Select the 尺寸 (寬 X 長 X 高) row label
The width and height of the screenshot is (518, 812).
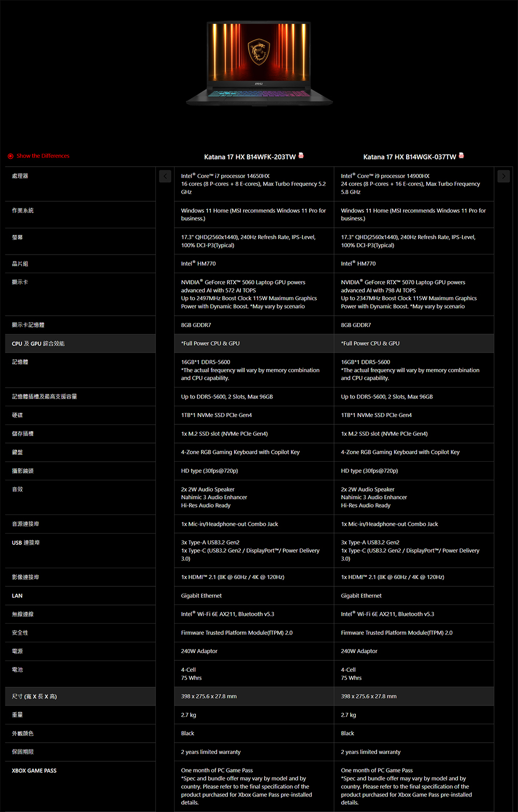tap(35, 697)
